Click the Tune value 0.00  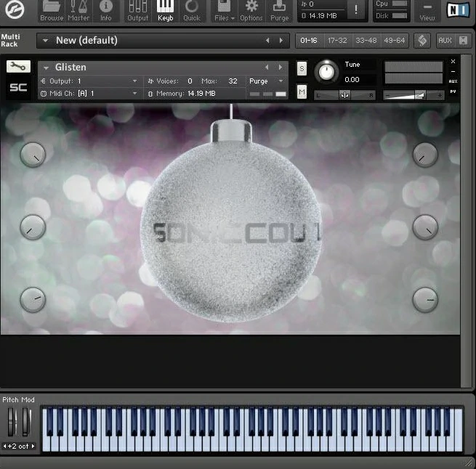pyautogui.click(x=352, y=79)
